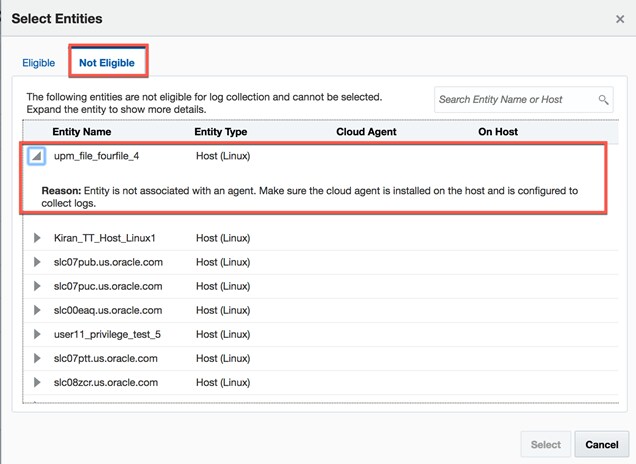Select the Not Eligible tab

(x=108, y=63)
